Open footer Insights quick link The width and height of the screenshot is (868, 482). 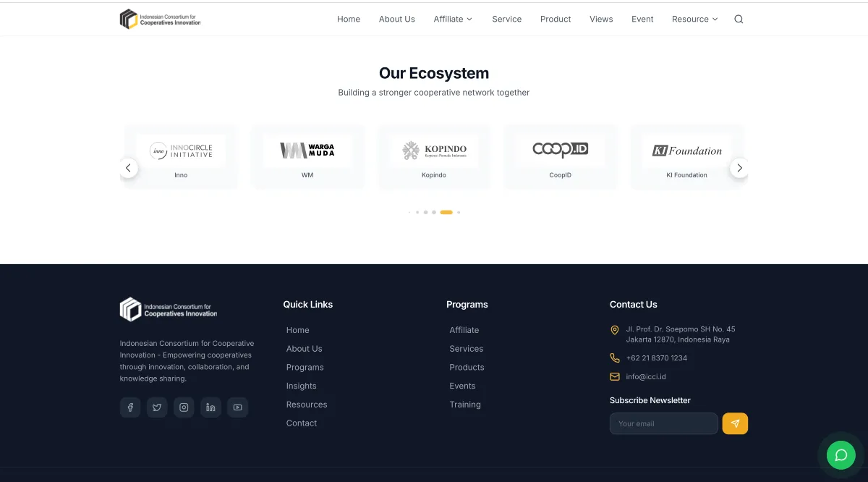pos(302,386)
